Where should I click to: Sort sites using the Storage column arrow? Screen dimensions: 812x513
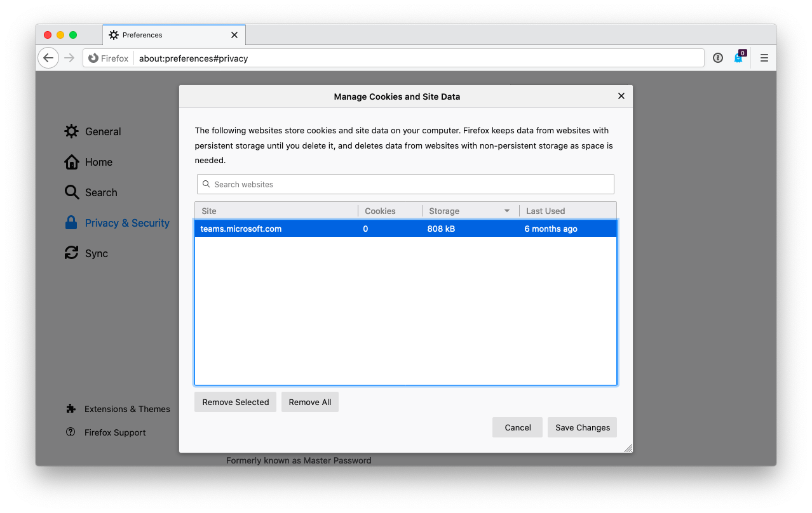[x=506, y=210]
